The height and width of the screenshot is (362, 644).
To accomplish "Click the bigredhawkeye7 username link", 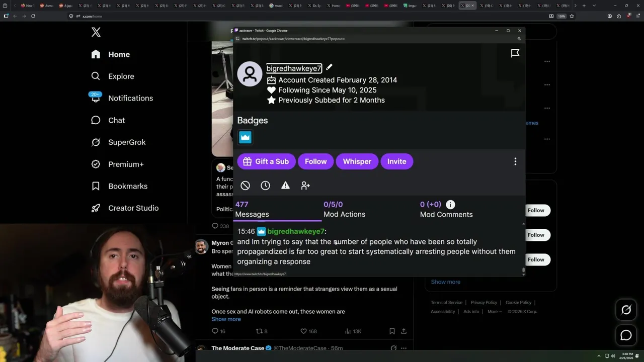I will (x=294, y=68).
